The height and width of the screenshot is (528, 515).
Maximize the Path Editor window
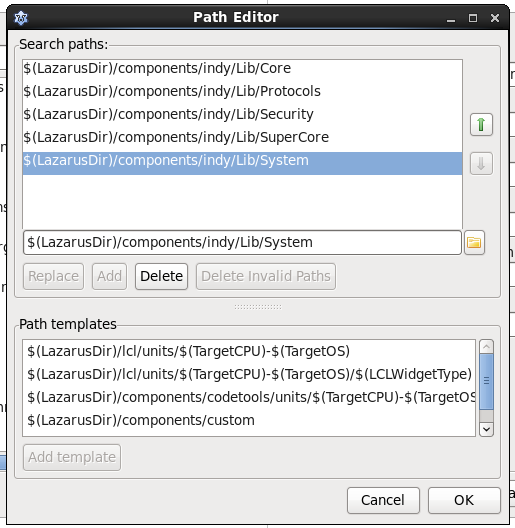pos(473,18)
